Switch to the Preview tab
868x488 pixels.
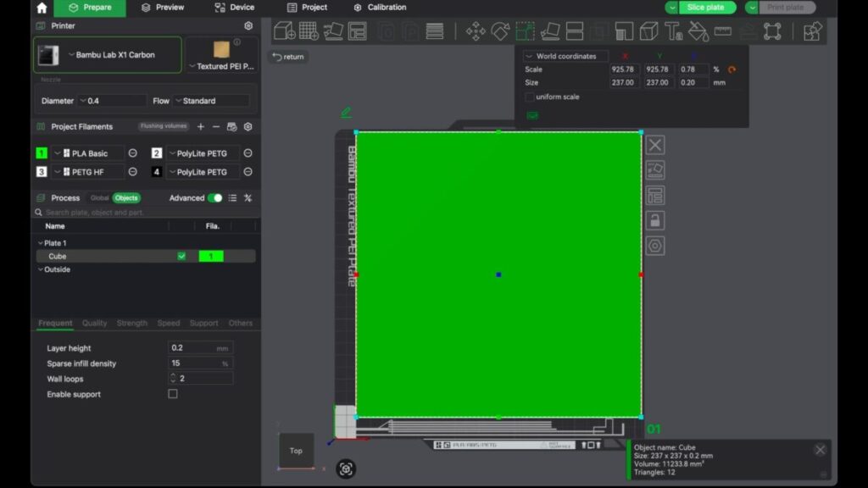tap(163, 8)
